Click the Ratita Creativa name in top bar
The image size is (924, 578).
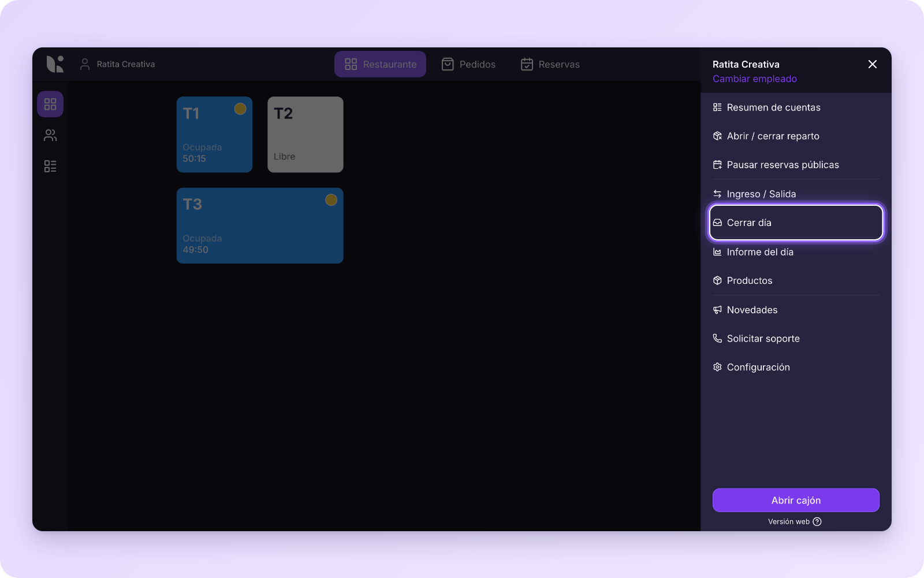tap(126, 64)
